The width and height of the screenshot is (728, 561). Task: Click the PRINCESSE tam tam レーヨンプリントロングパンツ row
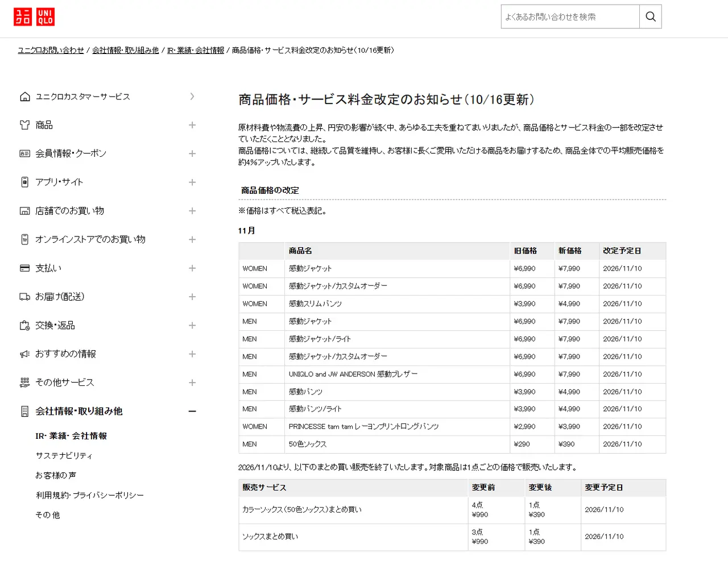coord(452,426)
